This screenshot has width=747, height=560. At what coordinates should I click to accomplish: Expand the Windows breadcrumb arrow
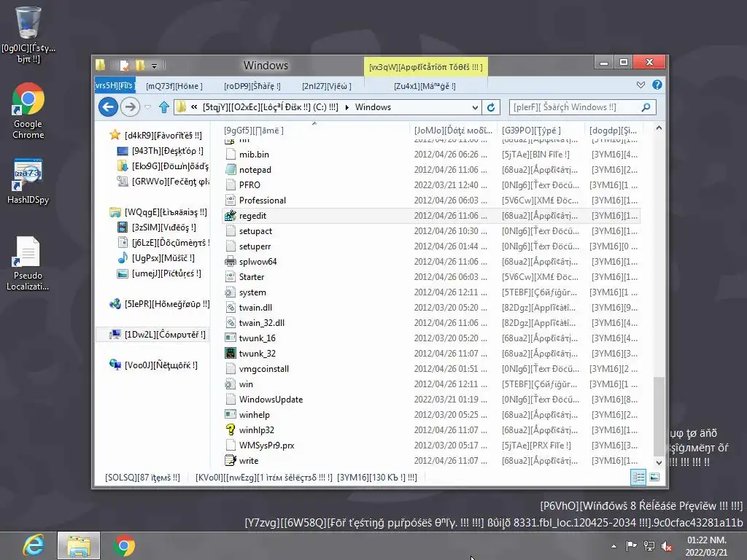(347, 107)
